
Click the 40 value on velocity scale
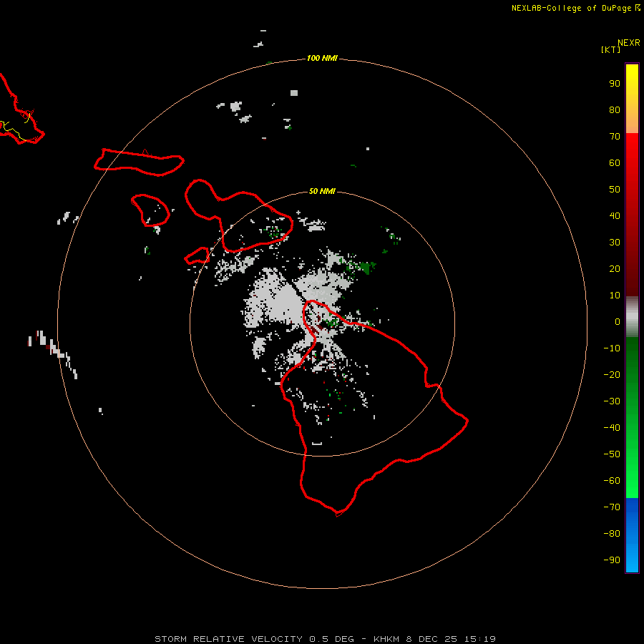[615, 215]
